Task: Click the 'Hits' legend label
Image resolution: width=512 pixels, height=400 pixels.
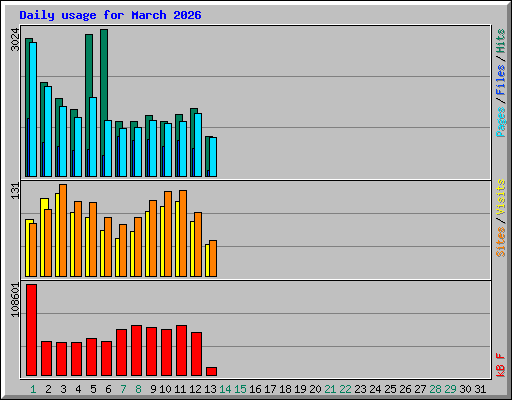Action: [x=501, y=41]
